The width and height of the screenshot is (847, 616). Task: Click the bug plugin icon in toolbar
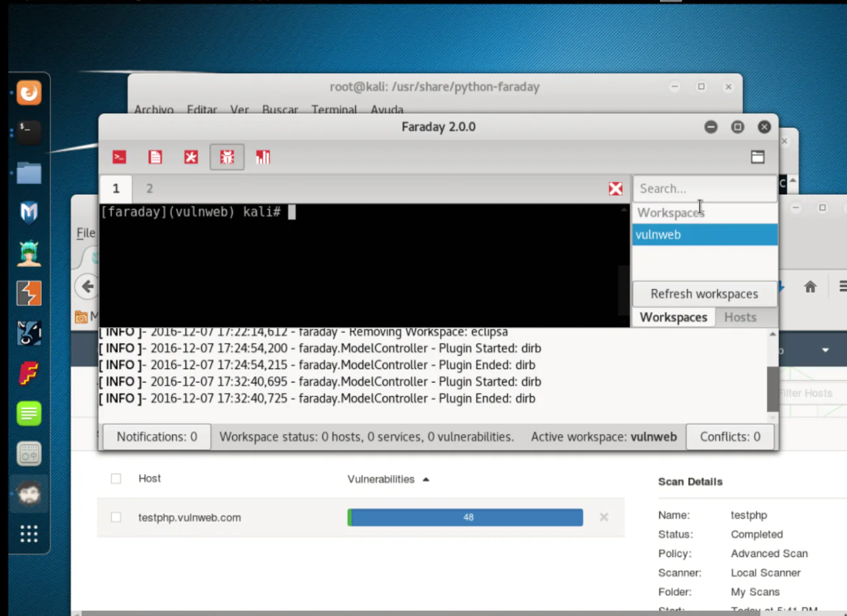click(x=227, y=157)
